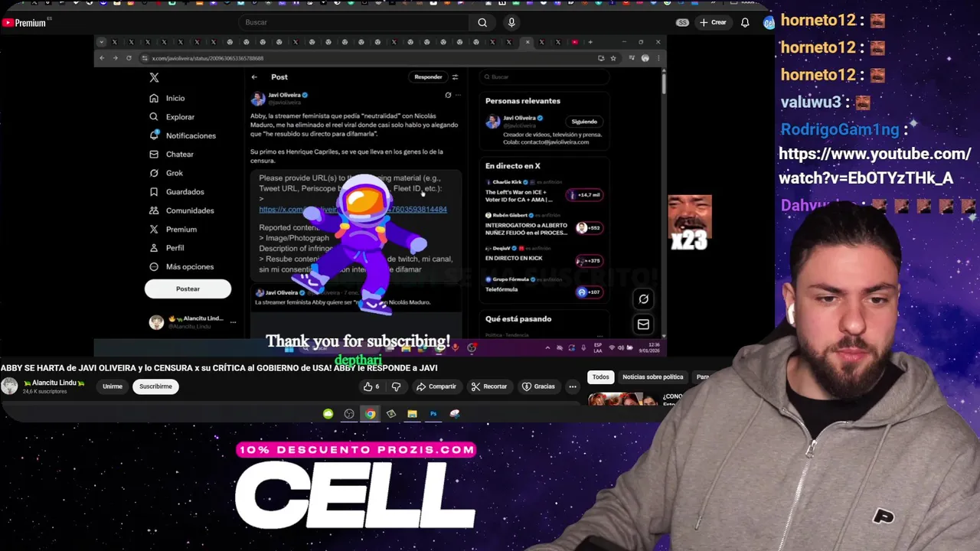This screenshot has height=551, width=980.
Task: Open Premium in the X sidebar
Action: click(173, 230)
